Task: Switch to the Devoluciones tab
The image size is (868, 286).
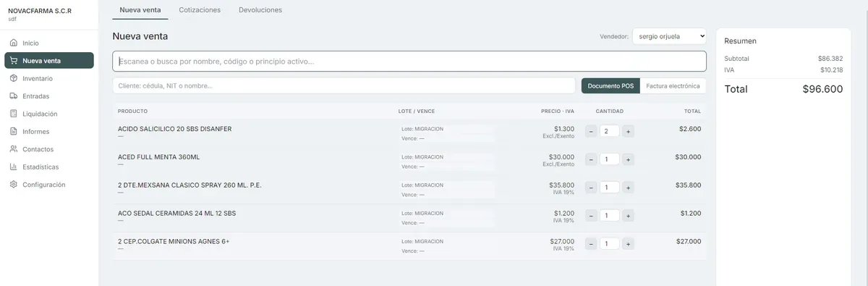Action: click(x=260, y=10)
